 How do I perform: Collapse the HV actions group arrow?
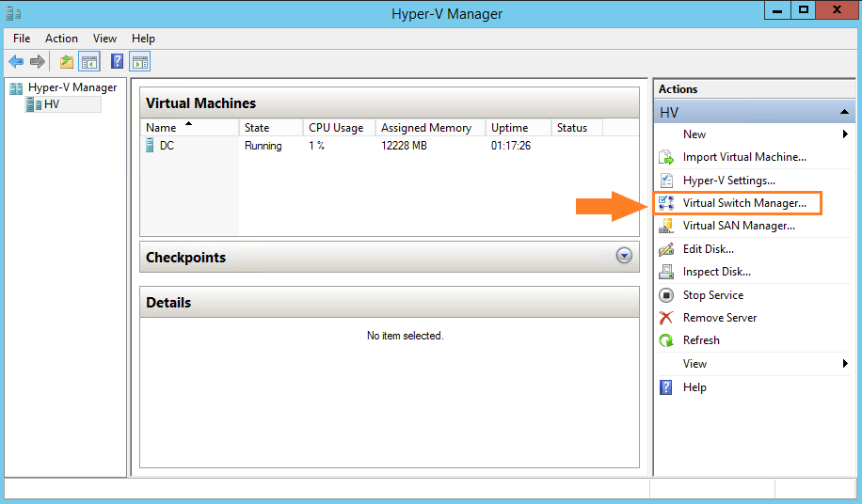844,113
